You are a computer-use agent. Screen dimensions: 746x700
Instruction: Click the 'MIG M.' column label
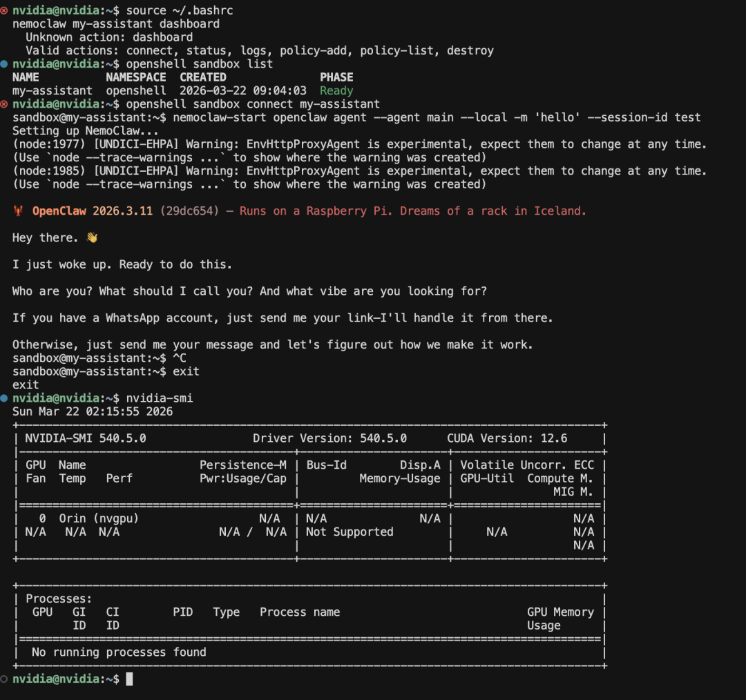(573, 492)
